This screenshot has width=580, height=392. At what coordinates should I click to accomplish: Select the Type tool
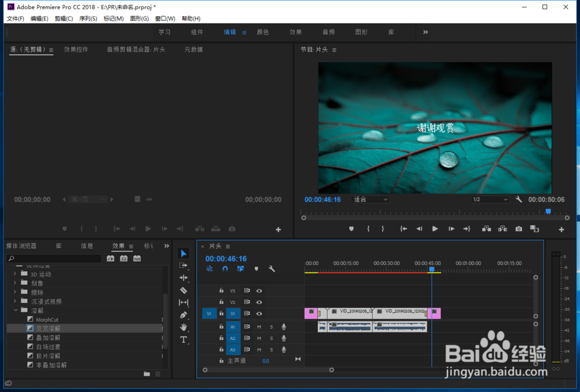(x=183, y=339)
